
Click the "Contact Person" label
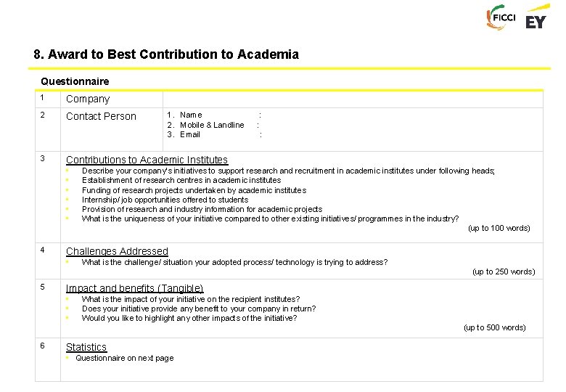click(x=101, y=116)
